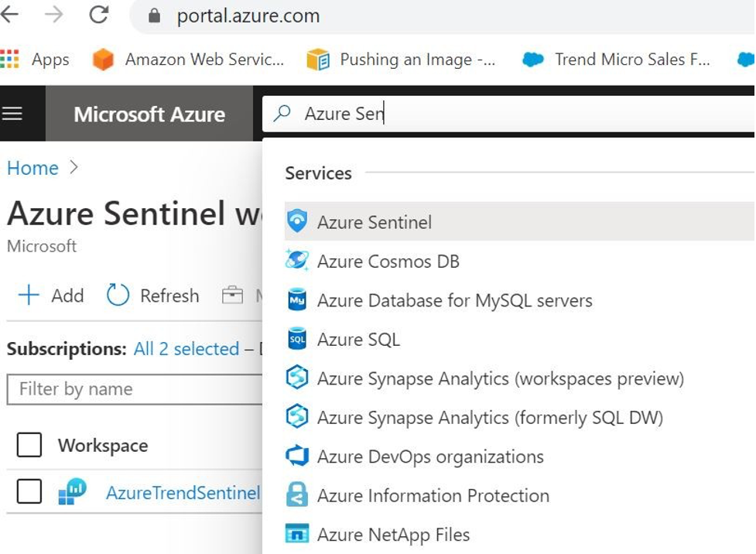Click the Azure Database for MySQL icon

[297, 300]
